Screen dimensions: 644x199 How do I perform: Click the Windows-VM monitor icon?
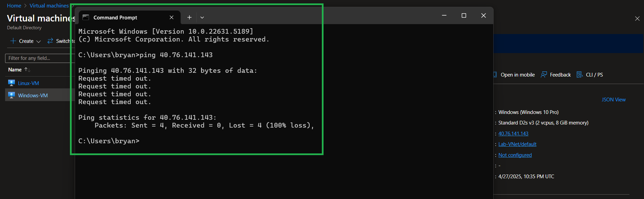tap(12, 95)
